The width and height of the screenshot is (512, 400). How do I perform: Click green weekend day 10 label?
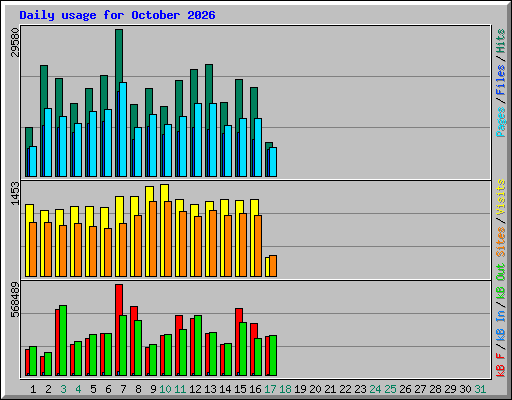pyautogui.click(x=165, y=389)
